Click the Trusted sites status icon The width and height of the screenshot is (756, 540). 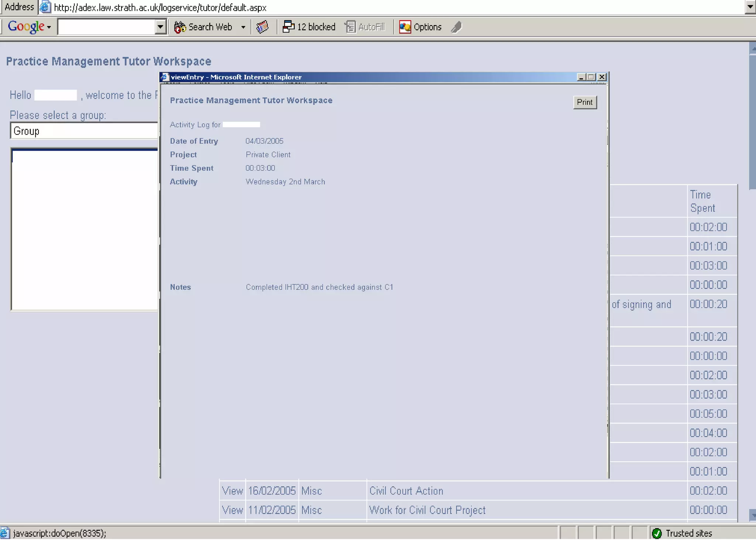657,533
